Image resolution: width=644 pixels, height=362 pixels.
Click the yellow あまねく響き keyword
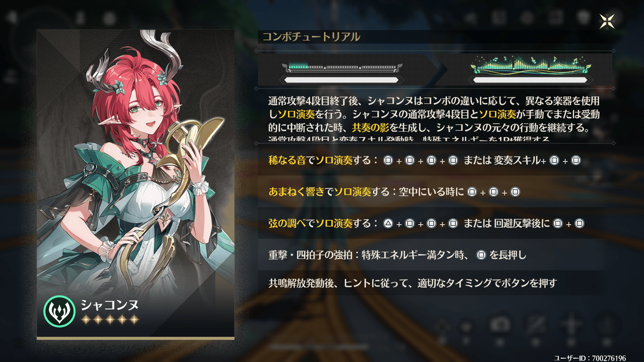pos(296,191)
